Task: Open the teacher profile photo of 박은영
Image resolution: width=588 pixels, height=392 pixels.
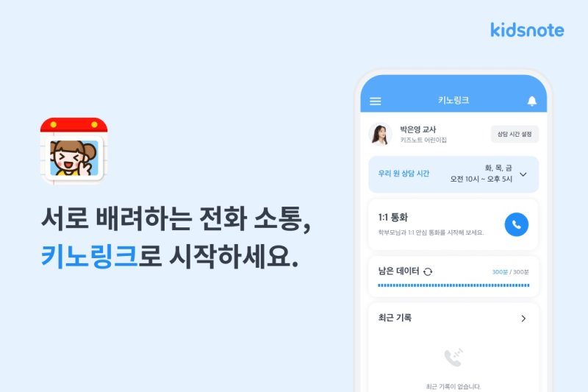Action: (380, 135)
